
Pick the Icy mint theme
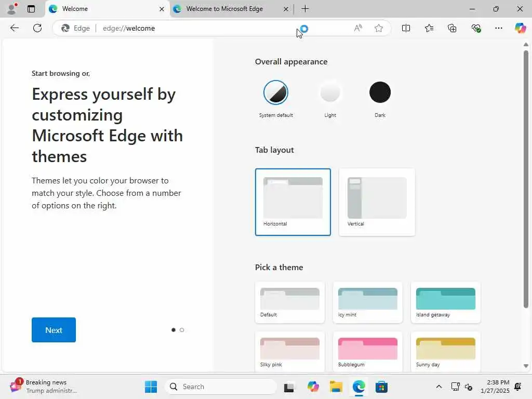pos(368,302)
